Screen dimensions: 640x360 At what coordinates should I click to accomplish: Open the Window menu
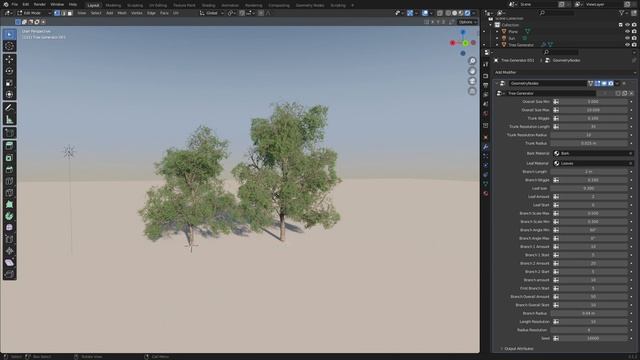(x=57, y=4)
